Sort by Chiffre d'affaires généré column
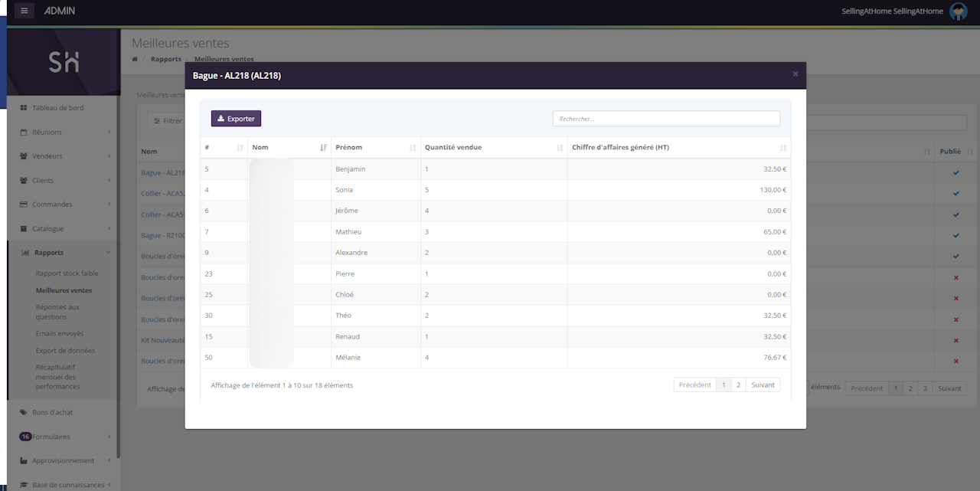 tap(678, 147)
